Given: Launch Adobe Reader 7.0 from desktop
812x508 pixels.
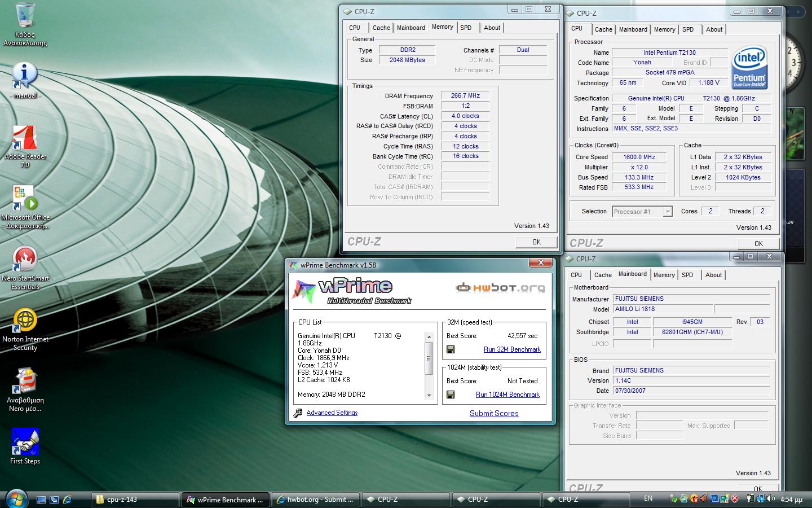Looking at the screenshot, I should pos(25,147).
